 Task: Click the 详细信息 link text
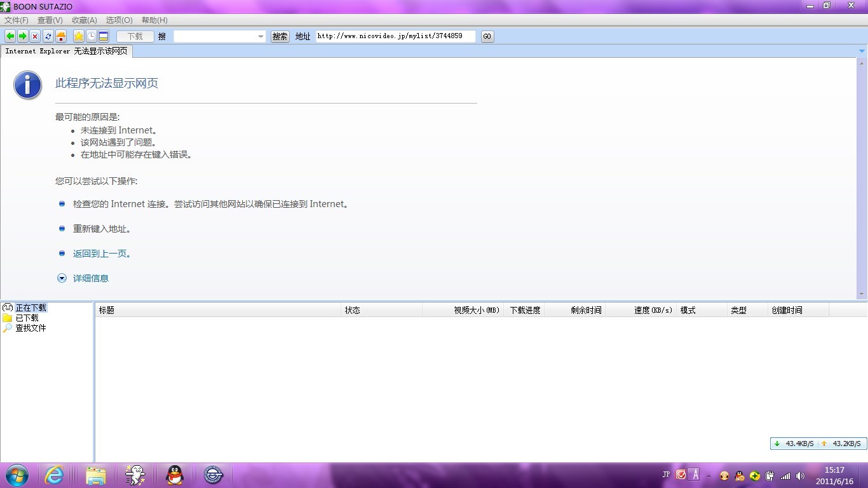91,278
